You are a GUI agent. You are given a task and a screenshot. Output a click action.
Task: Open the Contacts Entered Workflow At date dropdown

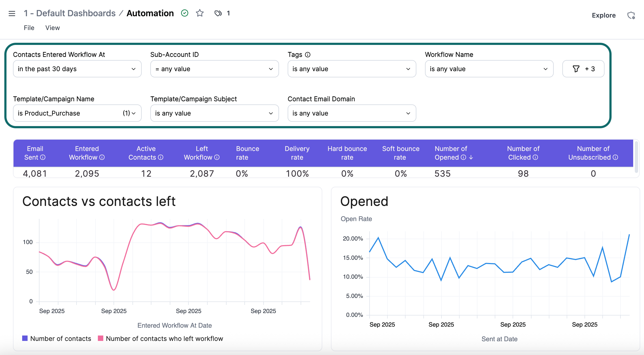77,69
